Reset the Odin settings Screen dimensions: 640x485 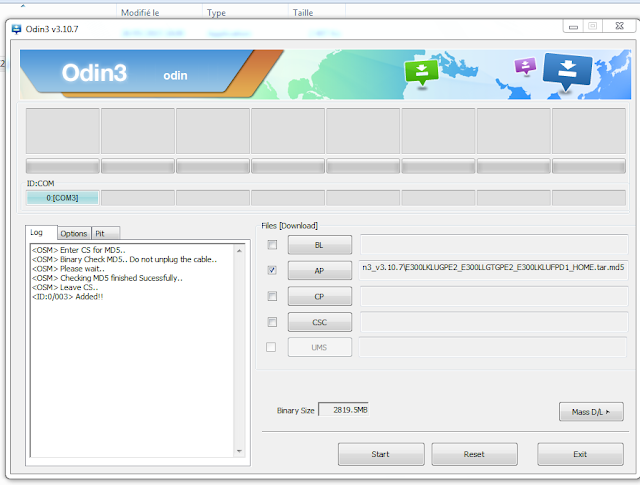click(x=474, y=454)
